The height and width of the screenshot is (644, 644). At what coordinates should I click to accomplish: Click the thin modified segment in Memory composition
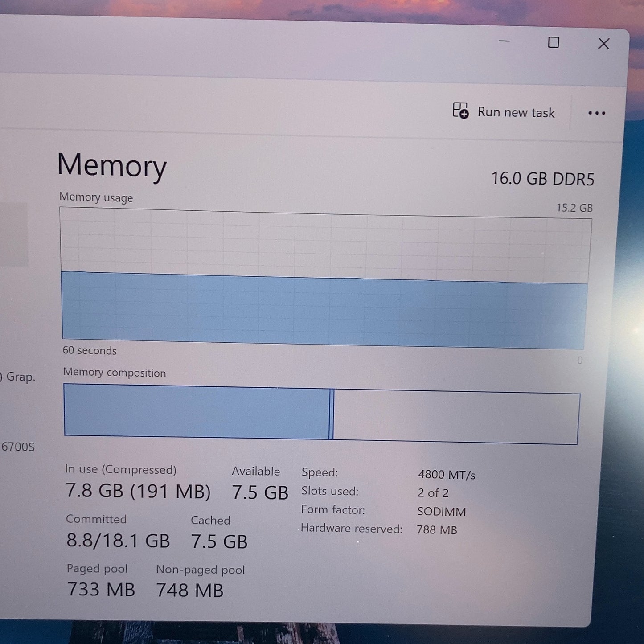[x=331, y=414]
